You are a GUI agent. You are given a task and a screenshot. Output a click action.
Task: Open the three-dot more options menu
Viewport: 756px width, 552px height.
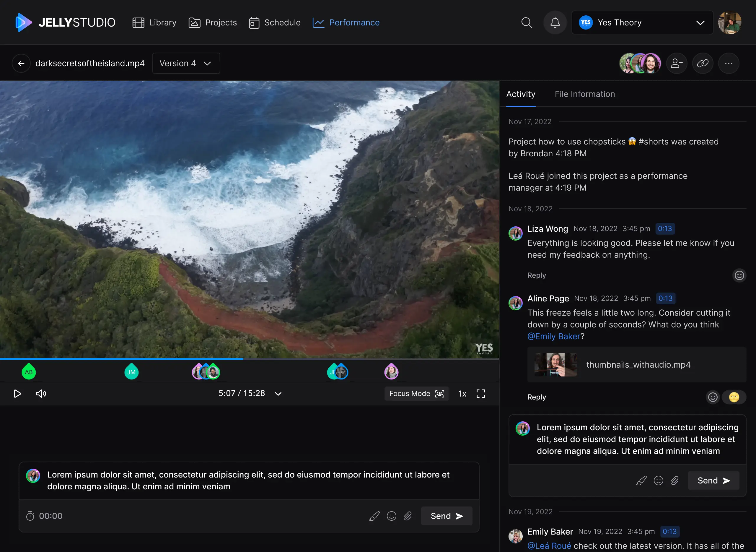point(729,63)
